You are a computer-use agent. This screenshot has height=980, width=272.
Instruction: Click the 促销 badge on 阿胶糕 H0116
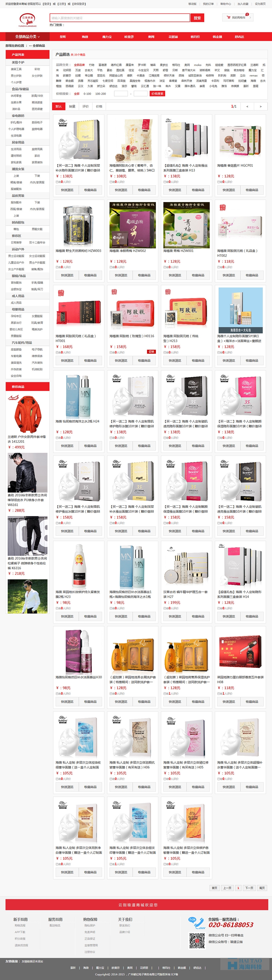tap(151, 351)
